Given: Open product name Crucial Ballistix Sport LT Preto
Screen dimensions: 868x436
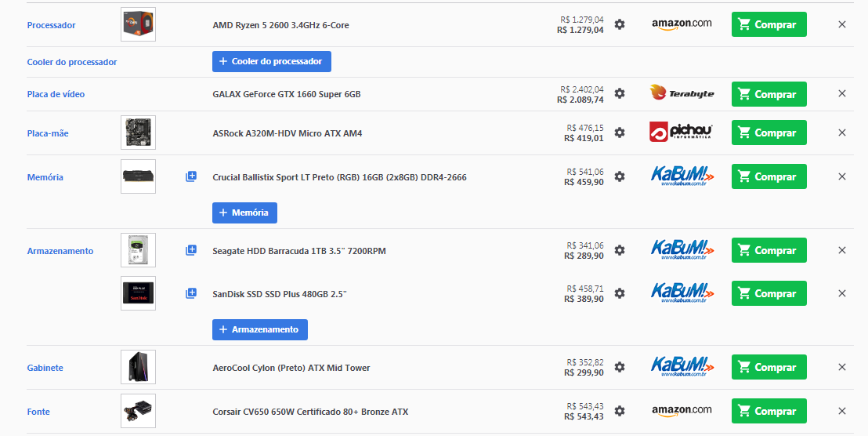Looking at the screenshot, I should point(339,177).
